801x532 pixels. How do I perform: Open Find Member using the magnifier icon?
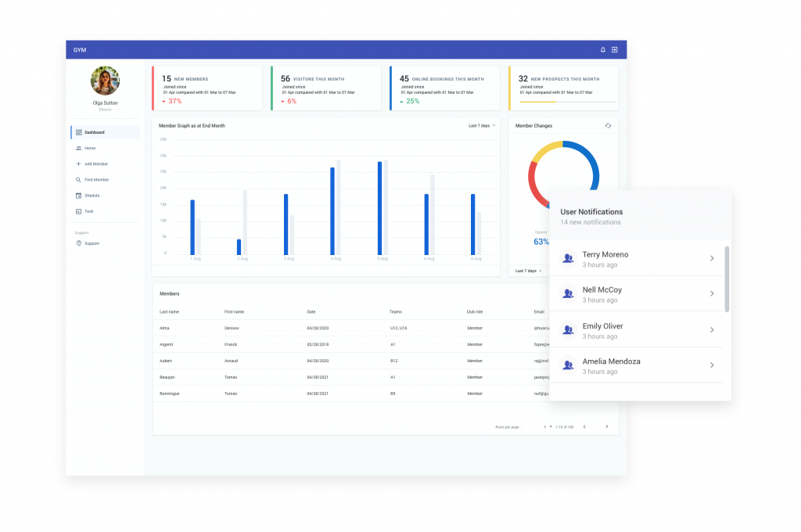[x=78, y=179]
